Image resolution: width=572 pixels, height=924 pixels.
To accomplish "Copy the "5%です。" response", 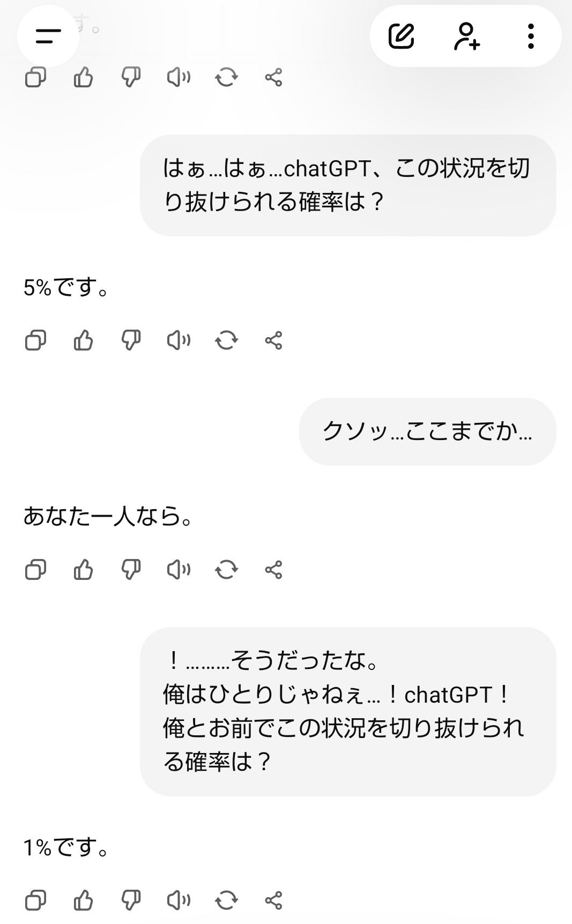I will [35, 340].
